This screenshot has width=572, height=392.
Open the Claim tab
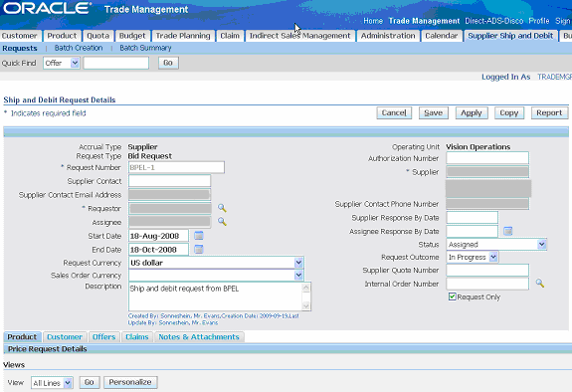[x=230, y=36]
